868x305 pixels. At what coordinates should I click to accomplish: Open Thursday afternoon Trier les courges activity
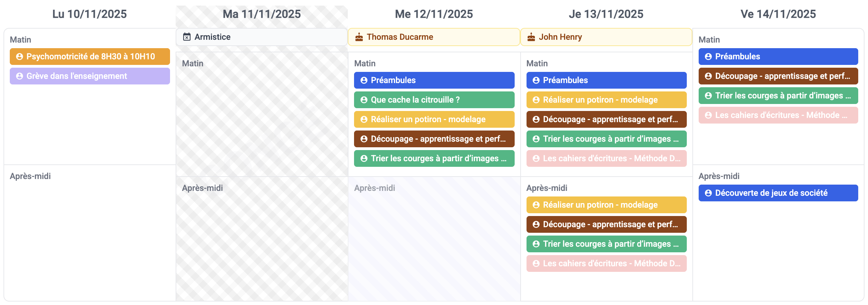pyautogui.click(x=606, y=244)
